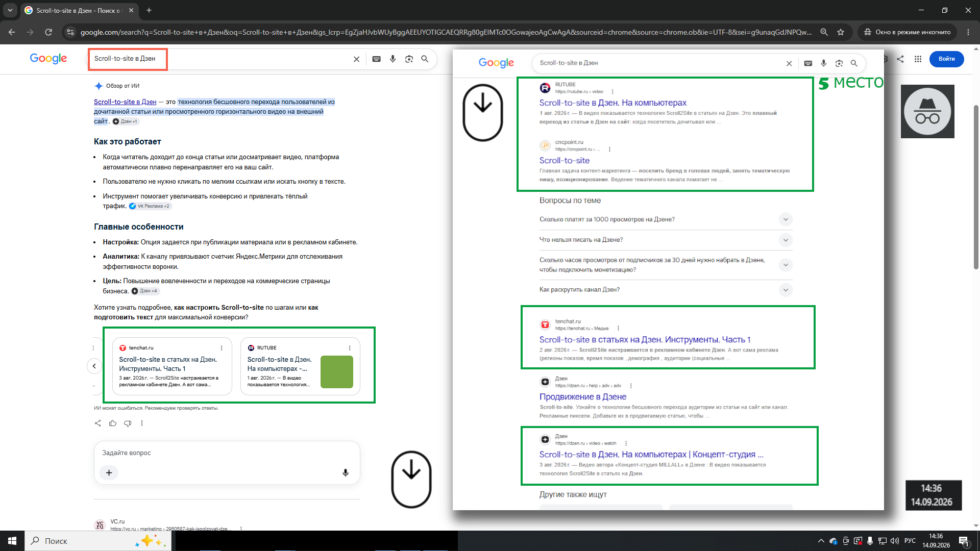This screenshot has width=980, height=551.
Task: Share the AI overview answer
Action: click(98, 423)
